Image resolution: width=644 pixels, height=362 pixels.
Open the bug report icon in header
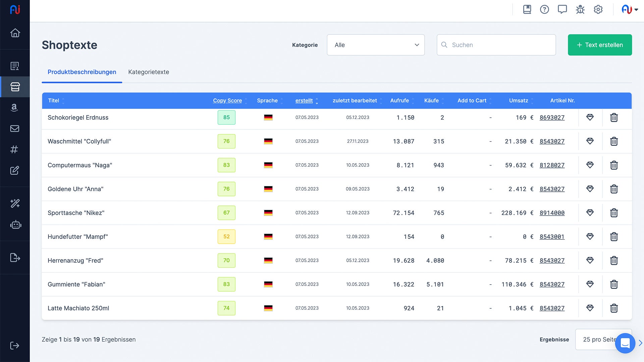[x=580, y=9]
